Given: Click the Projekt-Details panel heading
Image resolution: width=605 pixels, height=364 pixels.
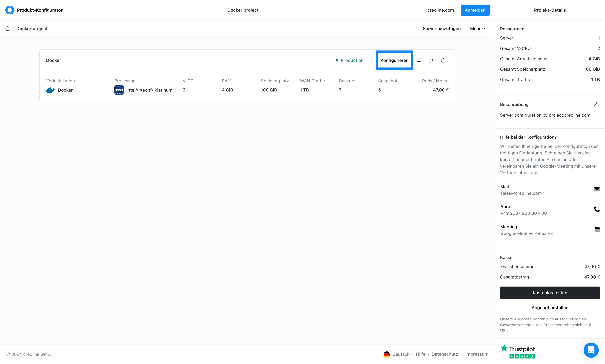Looking at the screenshot, I should pyautogui.click(x=550, y=10).
